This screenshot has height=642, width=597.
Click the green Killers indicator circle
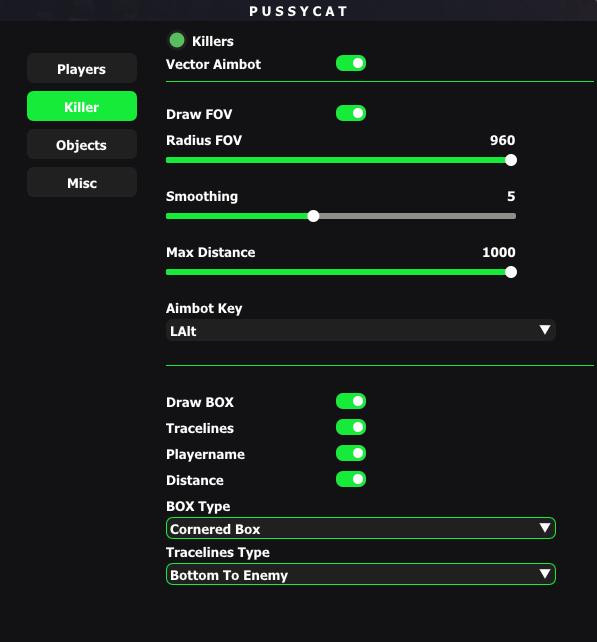(177, 40)
